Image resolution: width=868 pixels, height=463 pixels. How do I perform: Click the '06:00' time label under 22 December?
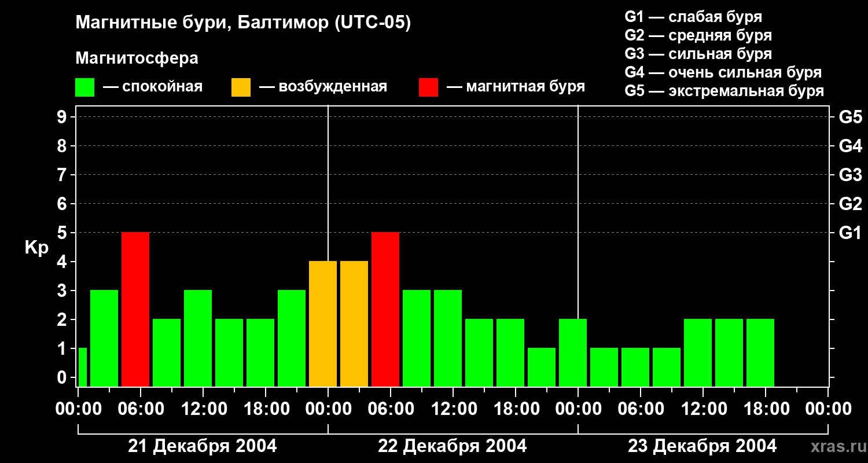[391, 409]
